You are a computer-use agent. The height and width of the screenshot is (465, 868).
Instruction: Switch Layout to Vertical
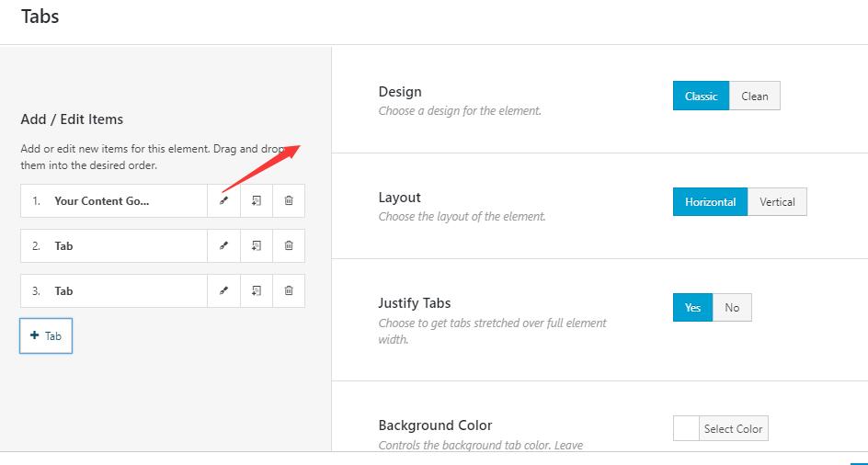pos(777,201)
